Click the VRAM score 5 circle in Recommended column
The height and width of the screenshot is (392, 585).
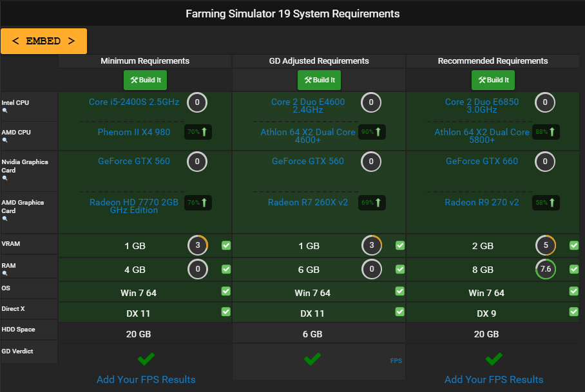point(546,245)
